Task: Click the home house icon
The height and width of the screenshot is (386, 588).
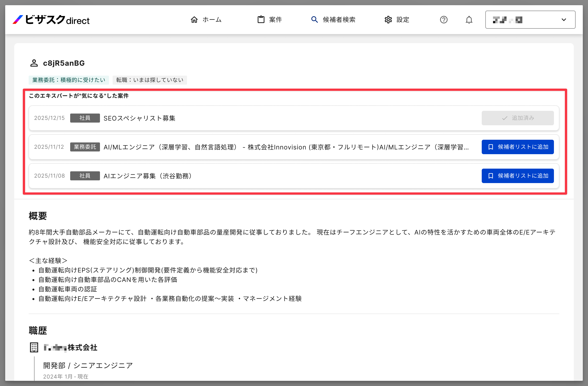Action: pyautogui.click(x=194, y=19)
